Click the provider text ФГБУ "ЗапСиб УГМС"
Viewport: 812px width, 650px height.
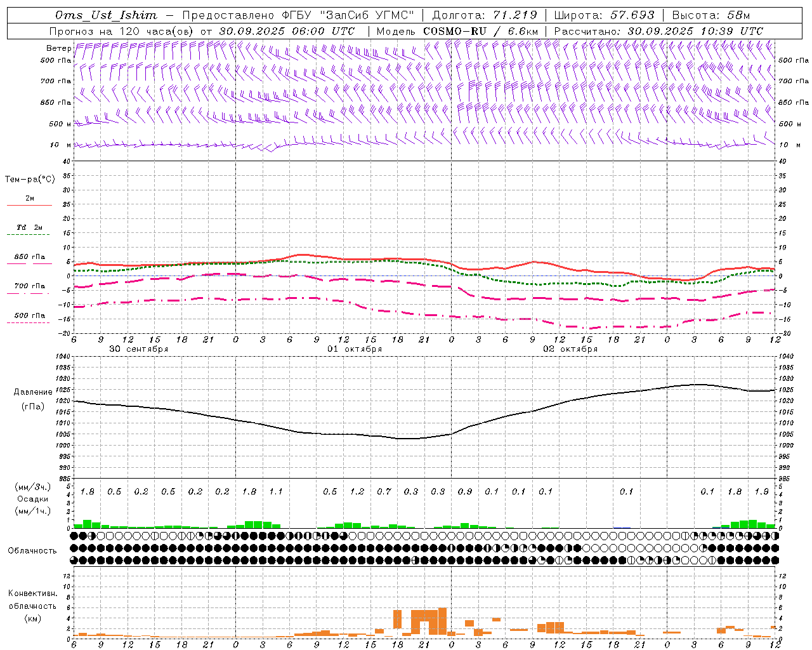tap(348, 15)
